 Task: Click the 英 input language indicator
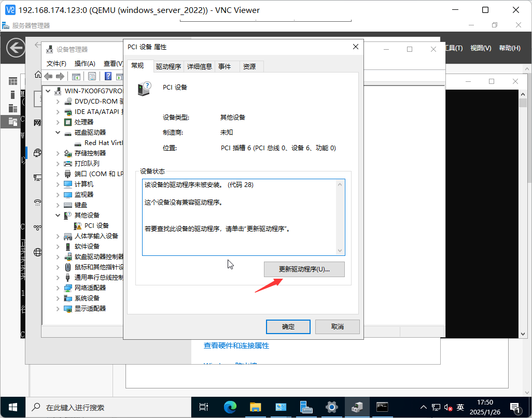click(x=460, y=407)
